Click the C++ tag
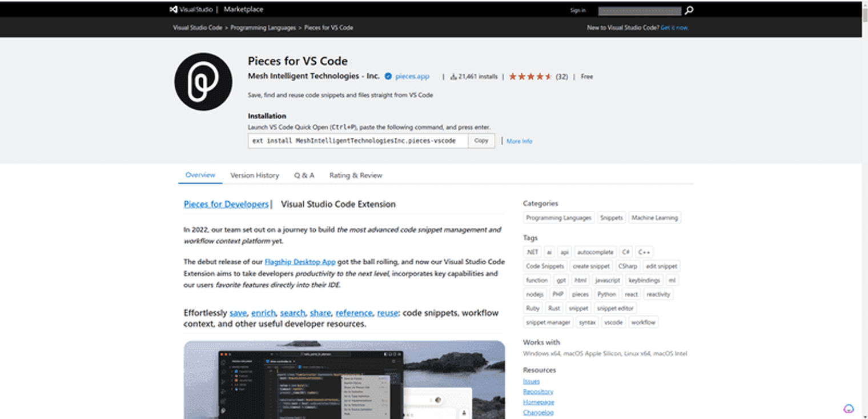The image size is (868, 419). click(x=644, y=252)
